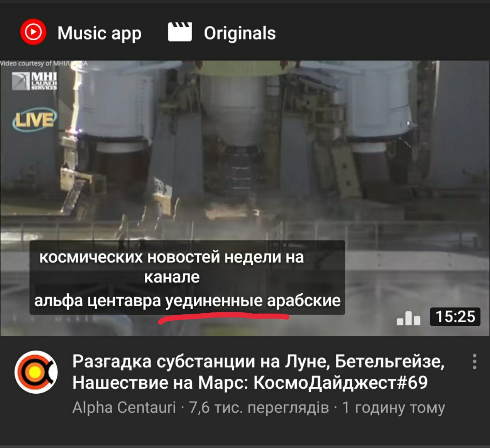Tap the underlined caption 'уединенные арабские'
Screen dimensions: 490x448
pos(253,301)
